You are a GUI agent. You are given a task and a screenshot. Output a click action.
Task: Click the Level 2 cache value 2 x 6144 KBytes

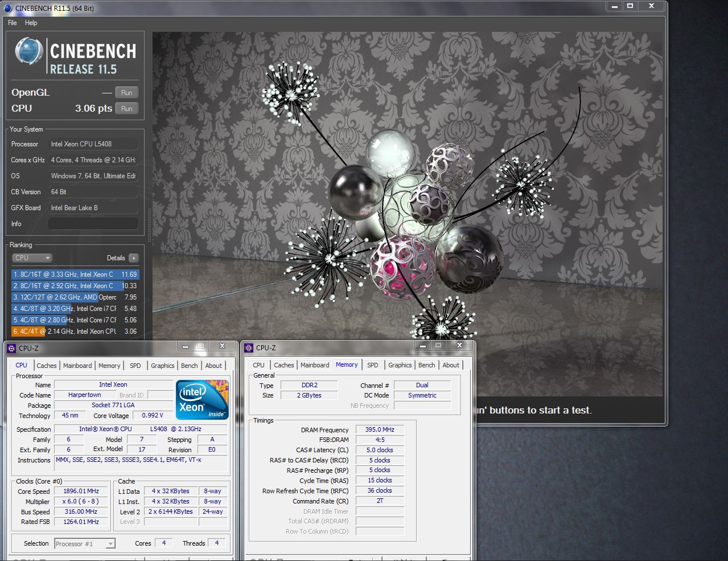171,511
